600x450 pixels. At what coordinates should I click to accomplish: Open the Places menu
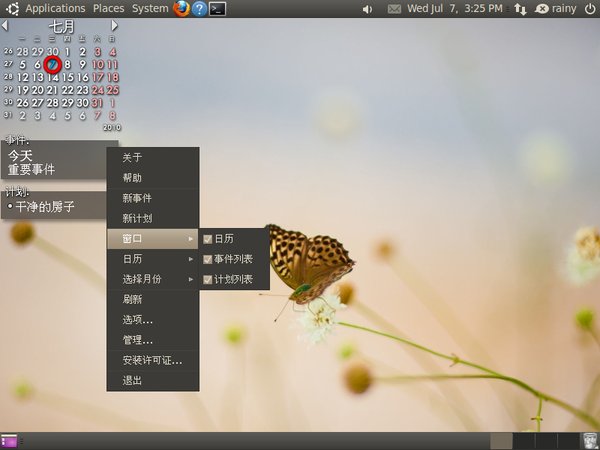(x=108, y=8)
